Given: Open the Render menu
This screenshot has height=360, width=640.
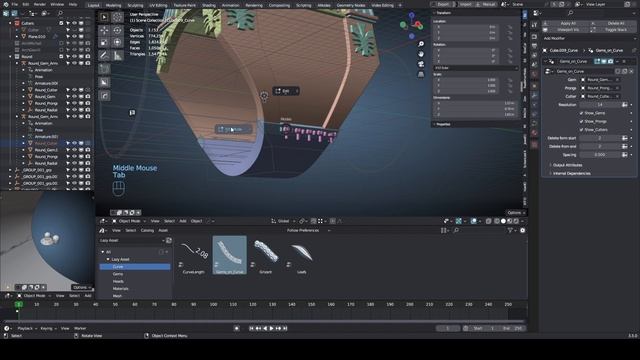Looking at the screenshot, I should (x=40, y=4).
